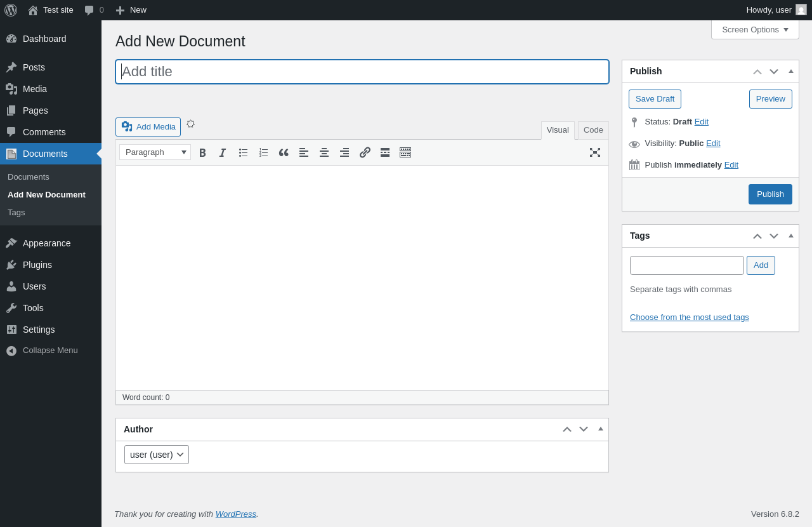Viewport: 812px width, 527px height.
Task: Apply blockquote formatting
Action: 284,152
